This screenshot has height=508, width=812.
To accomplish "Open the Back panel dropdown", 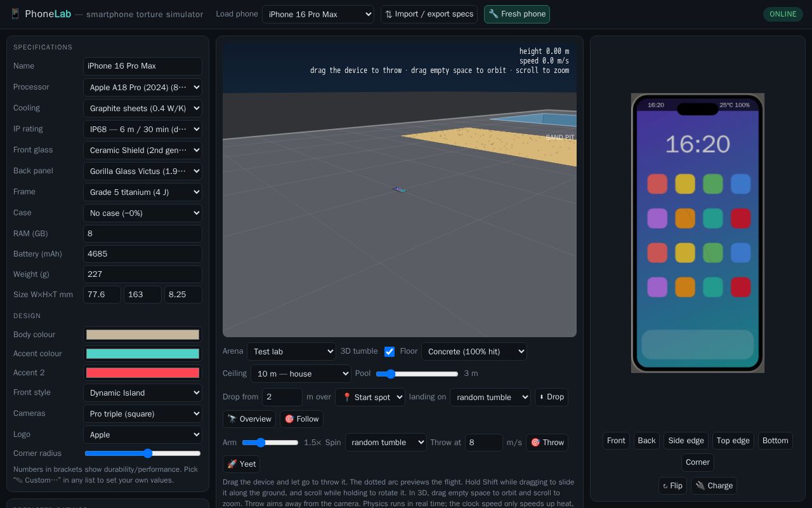I will tap(143, 171).
